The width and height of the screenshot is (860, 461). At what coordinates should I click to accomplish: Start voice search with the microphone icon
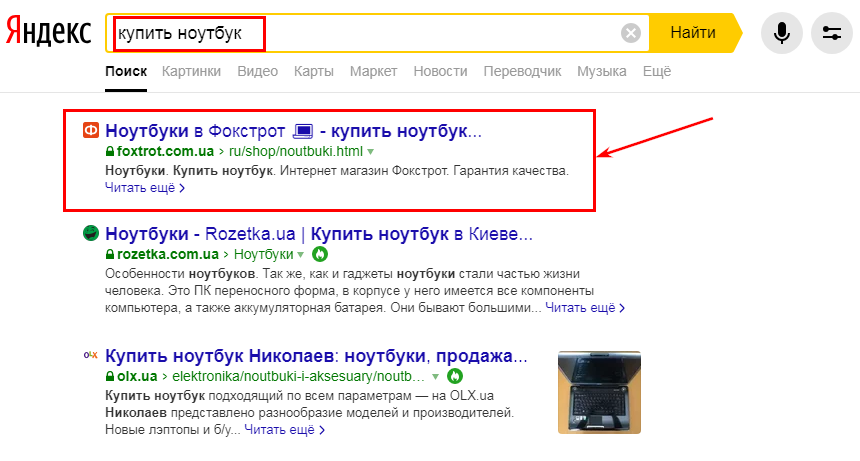782,33
